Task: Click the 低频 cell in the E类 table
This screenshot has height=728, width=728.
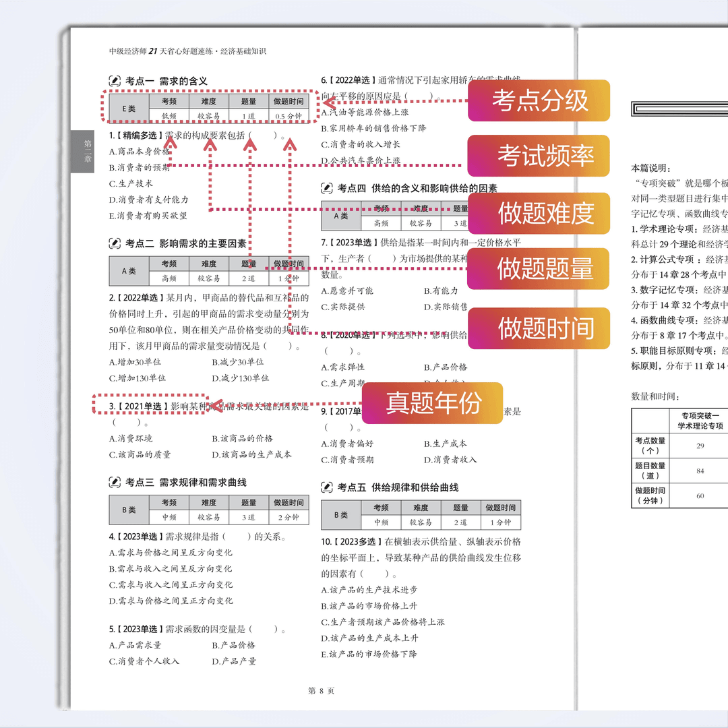Action: (169, 116)
